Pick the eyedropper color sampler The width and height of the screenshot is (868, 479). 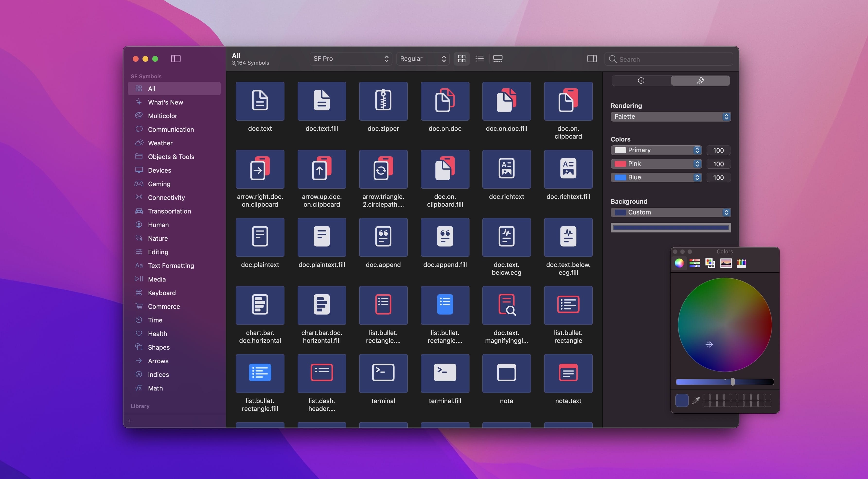click(x=696, y=400)
